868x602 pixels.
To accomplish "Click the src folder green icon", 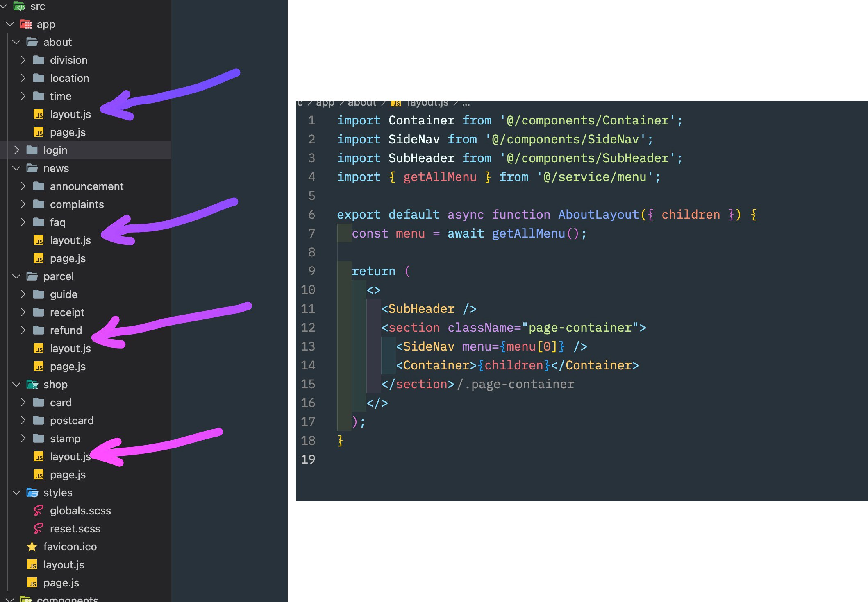I will click(x=19, y=6).
